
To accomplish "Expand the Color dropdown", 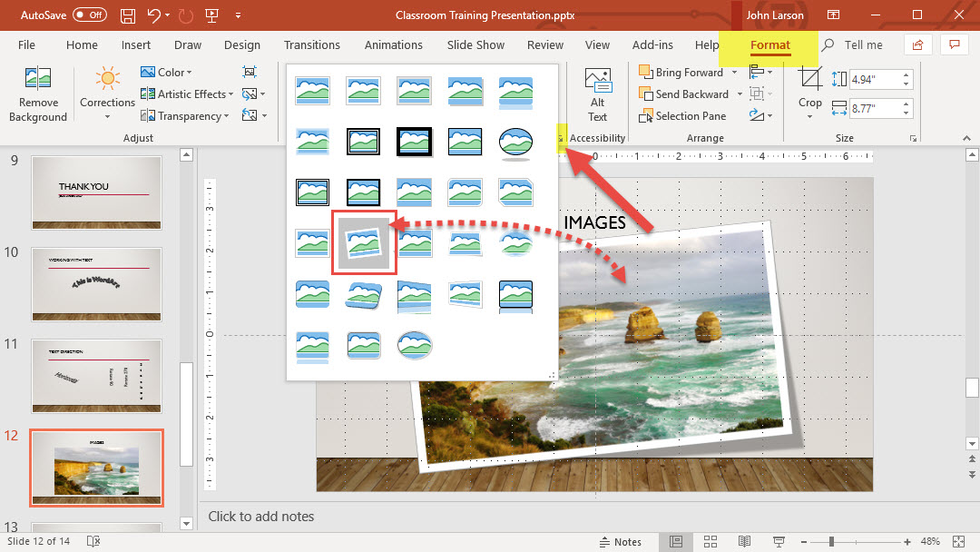I will coord(166,73).
